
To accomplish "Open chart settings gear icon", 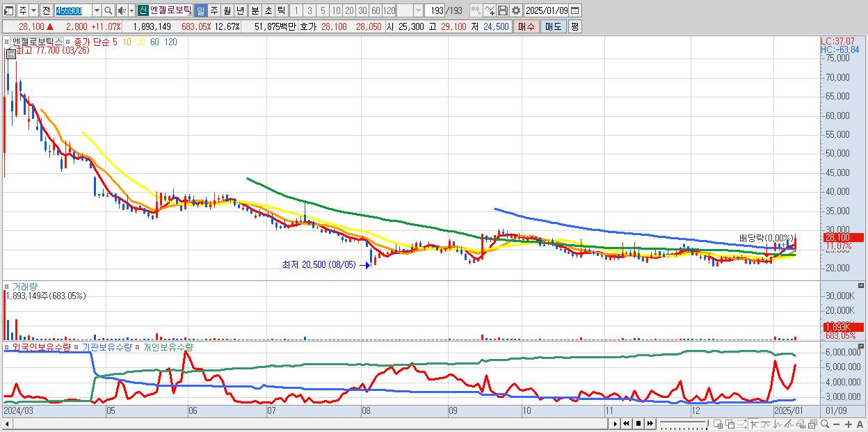I will (515, 10).
